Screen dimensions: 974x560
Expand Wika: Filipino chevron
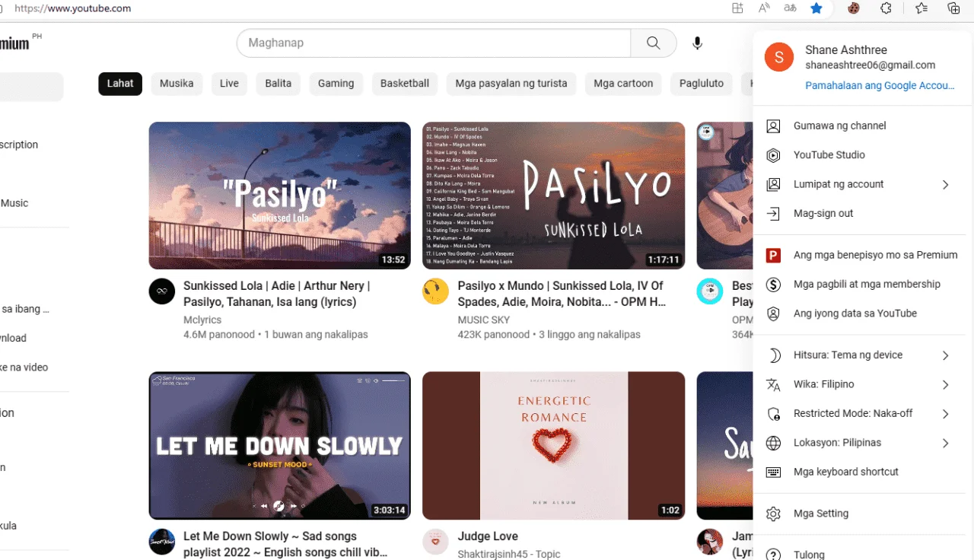(945, 385)
